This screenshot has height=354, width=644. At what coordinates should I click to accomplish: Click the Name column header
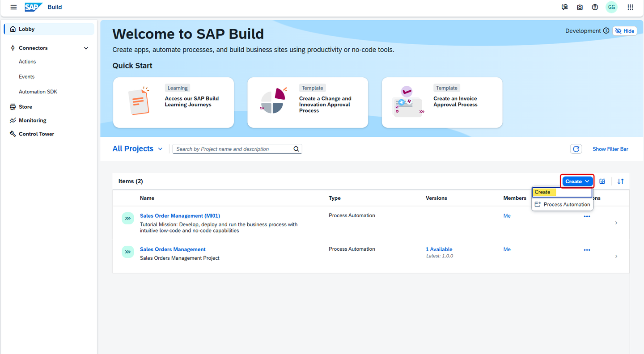147,198
